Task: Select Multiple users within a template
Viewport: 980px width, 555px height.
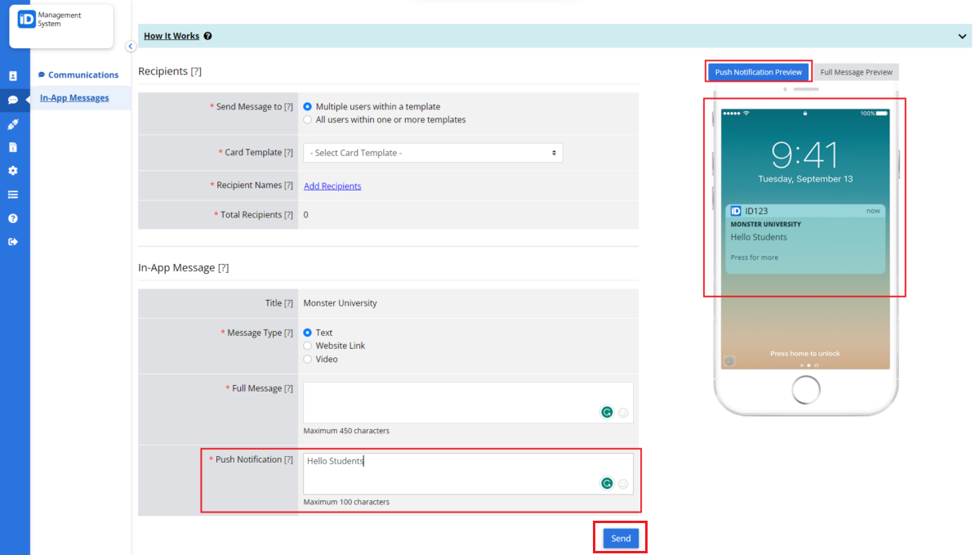Action: point(307,106)
